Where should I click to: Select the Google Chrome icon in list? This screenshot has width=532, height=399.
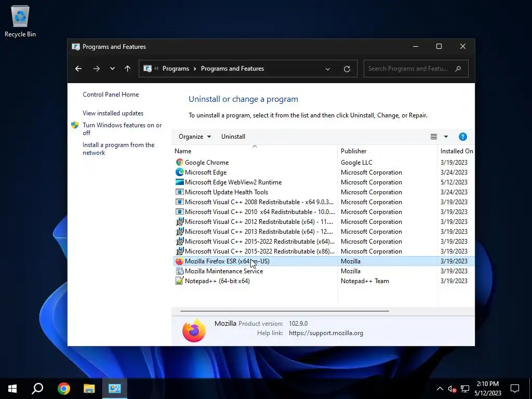click(x=179, y=163)
